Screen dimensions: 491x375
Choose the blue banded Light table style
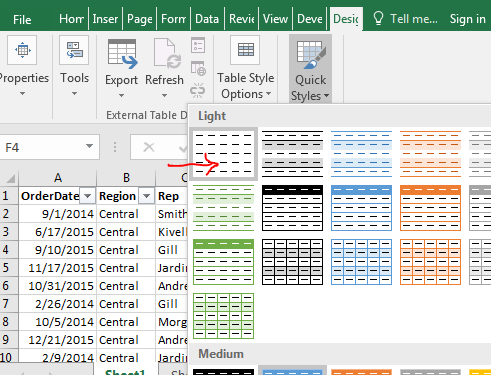point(361,153)
